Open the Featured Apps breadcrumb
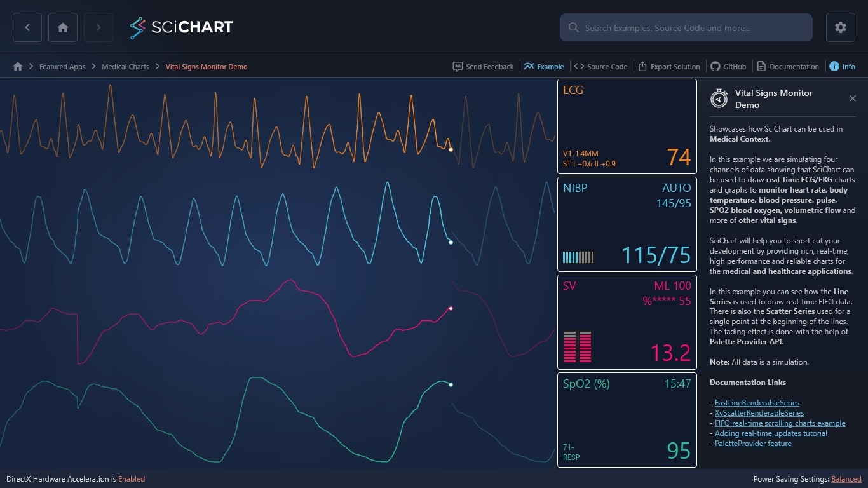The width and height of the screenshot is (868, 488). pyautogui.click(x=62, y=67)
